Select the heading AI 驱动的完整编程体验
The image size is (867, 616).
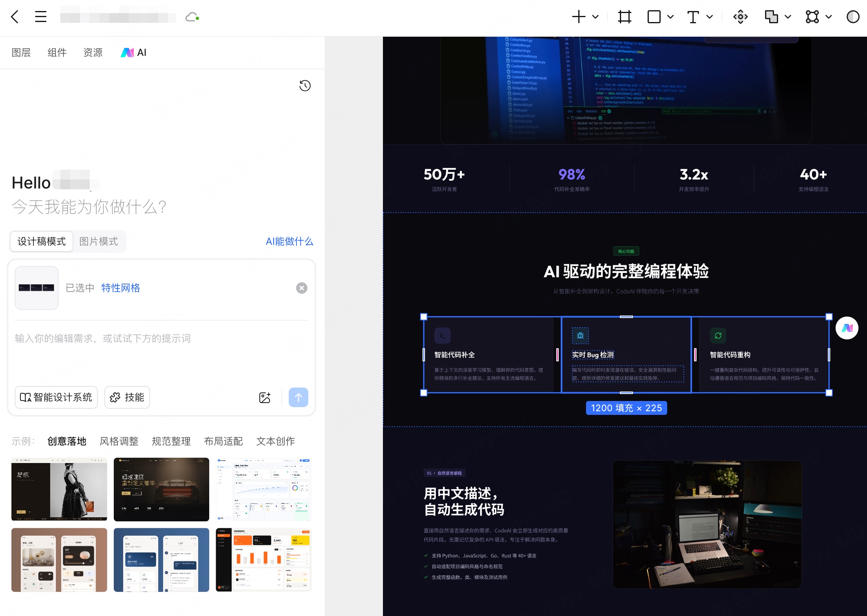coord(626,271)
